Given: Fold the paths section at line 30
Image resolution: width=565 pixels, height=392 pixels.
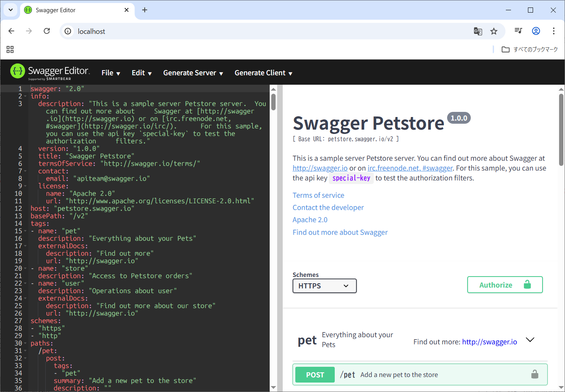Looking at the screenshot, I should click(26, 344).
